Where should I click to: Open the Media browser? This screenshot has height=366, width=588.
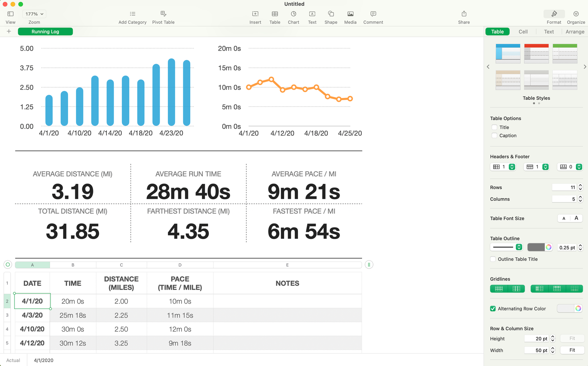[350, 16]
